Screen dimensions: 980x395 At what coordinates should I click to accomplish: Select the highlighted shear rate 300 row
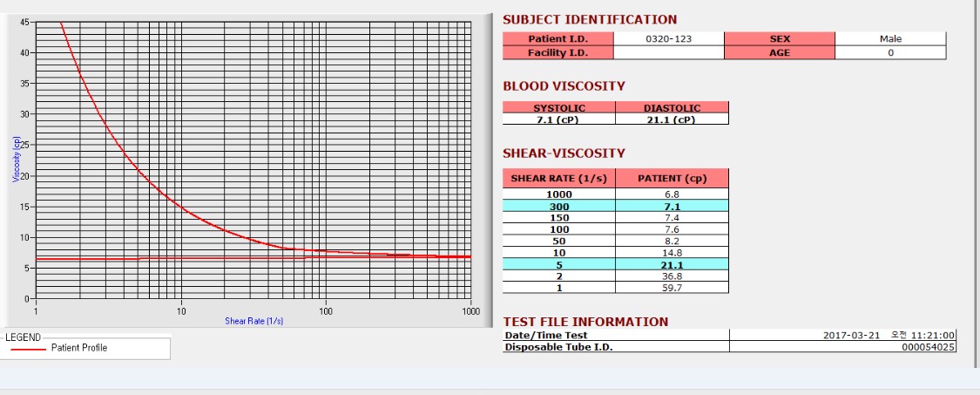click(x=616, y=206)
